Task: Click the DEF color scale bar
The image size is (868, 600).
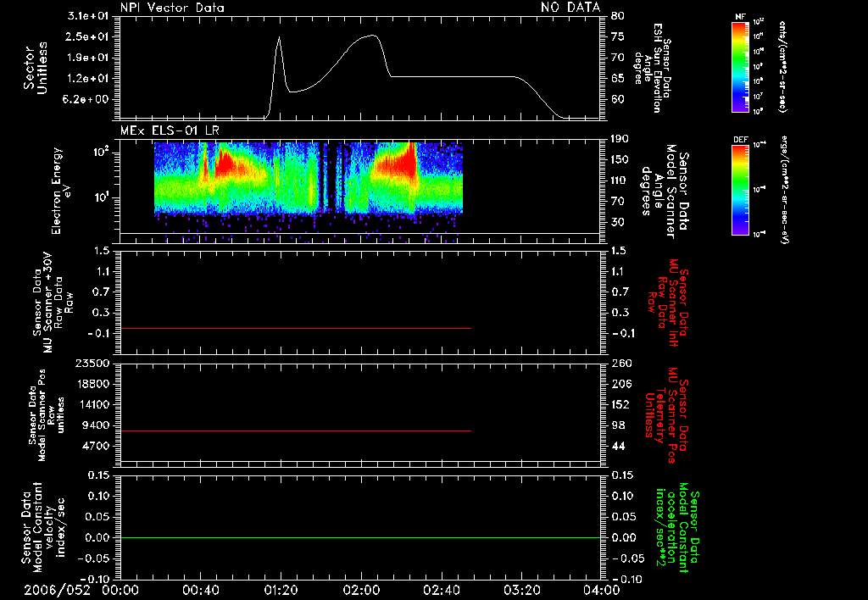Action: (x=740, y=190)
